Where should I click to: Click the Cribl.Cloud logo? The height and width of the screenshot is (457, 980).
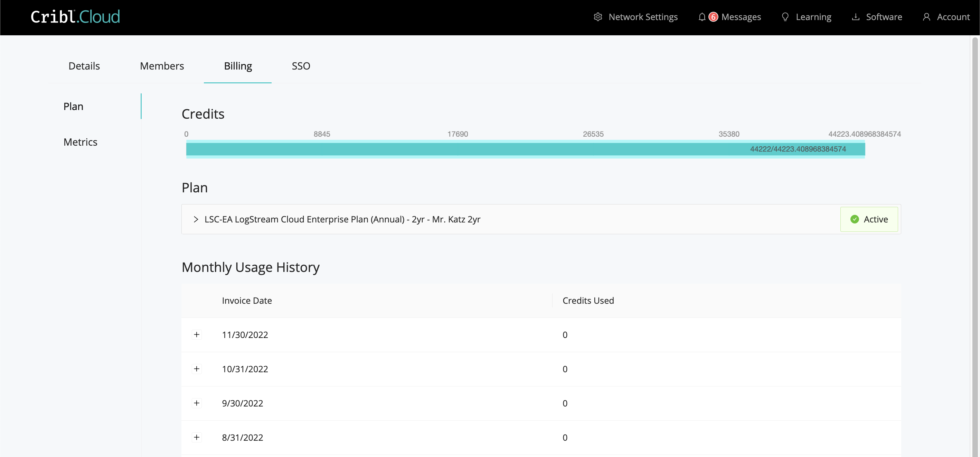point(75,17)
